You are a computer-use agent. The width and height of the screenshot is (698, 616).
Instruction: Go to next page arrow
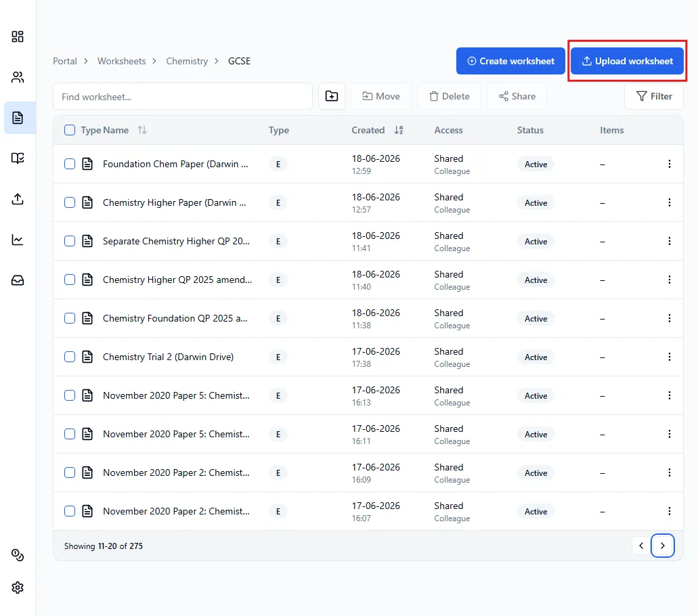(x=662, y=546)
